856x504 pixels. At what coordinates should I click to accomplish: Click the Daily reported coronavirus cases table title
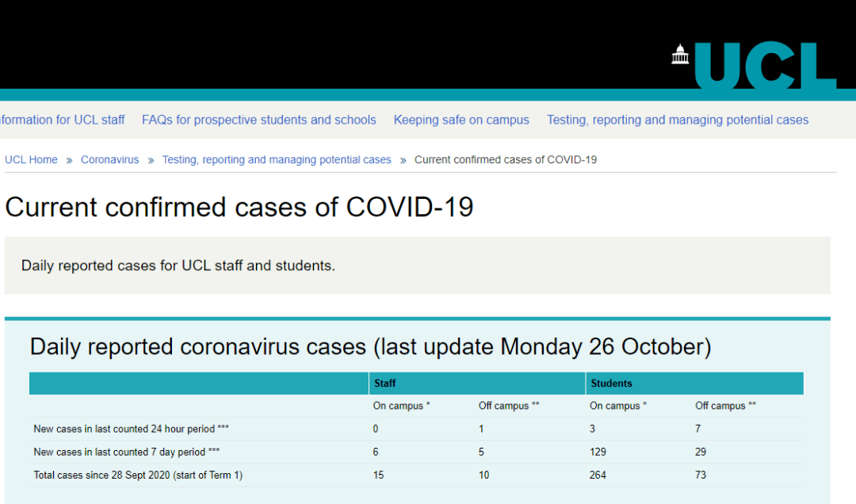(370, 347)
